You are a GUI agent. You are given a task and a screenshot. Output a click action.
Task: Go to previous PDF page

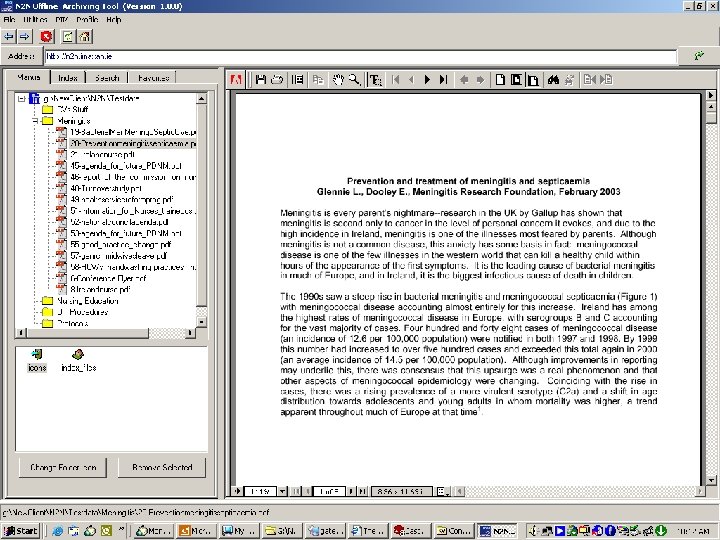coord(411,80)
